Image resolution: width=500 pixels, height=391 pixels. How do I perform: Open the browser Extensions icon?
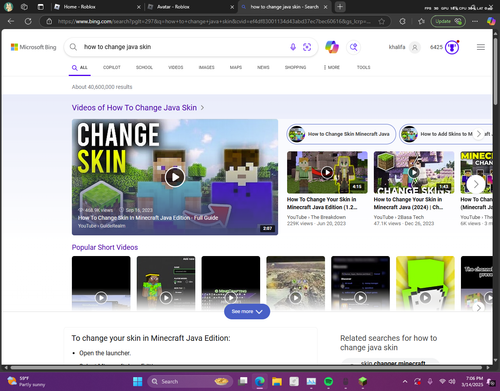(403, 21)
